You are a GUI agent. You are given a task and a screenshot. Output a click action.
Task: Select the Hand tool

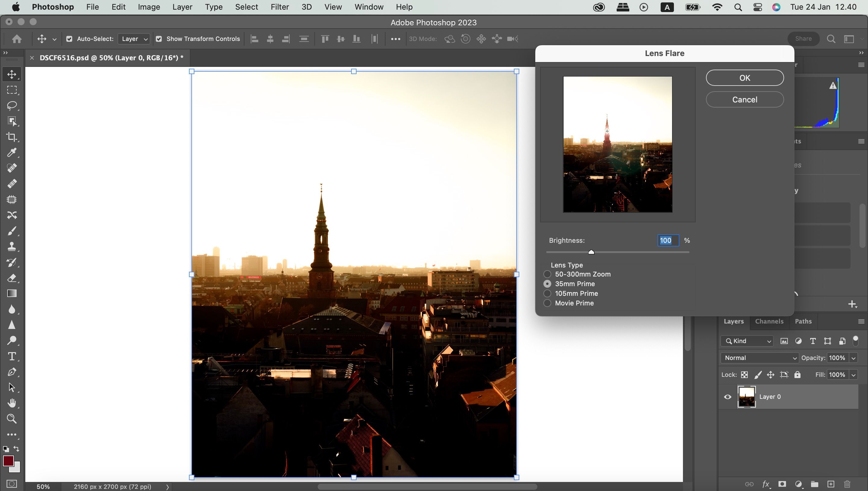(x=12, y=403)
